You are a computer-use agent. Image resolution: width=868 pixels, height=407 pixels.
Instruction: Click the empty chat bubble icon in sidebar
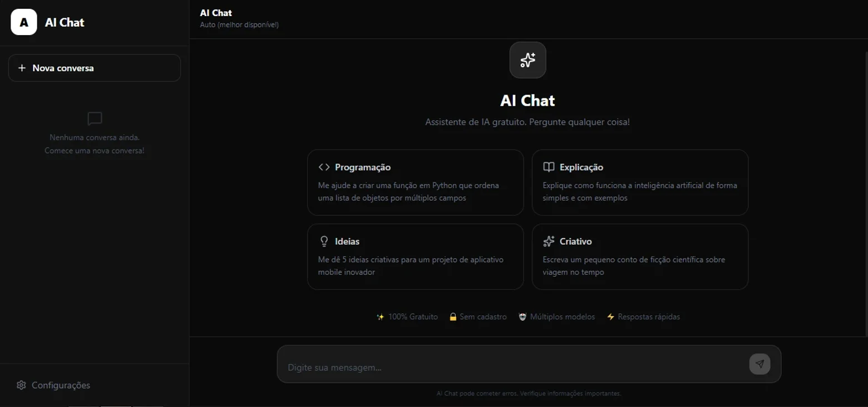95,118
